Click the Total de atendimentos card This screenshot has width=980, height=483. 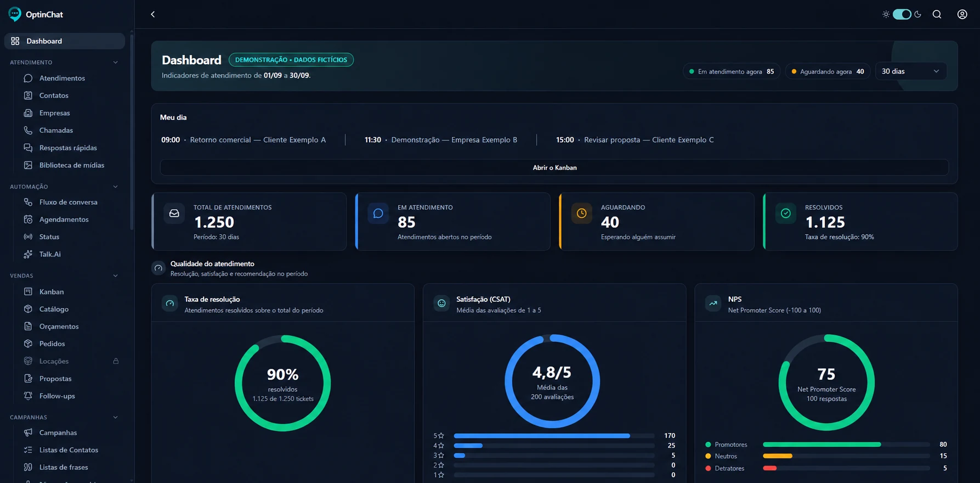pyautogui.click(x=249, y=222)
